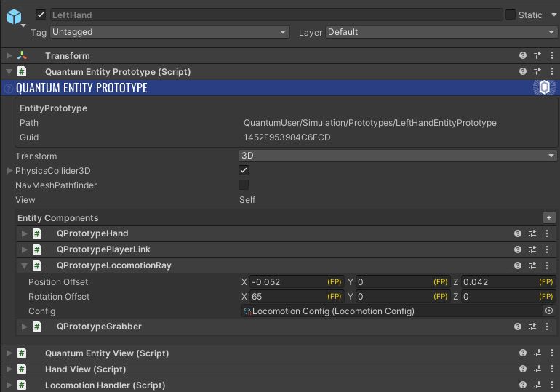Open Quantum Entity Prototype script context menu
The width and height of the screenshot is (560, 392).
[x=552, y=71]
